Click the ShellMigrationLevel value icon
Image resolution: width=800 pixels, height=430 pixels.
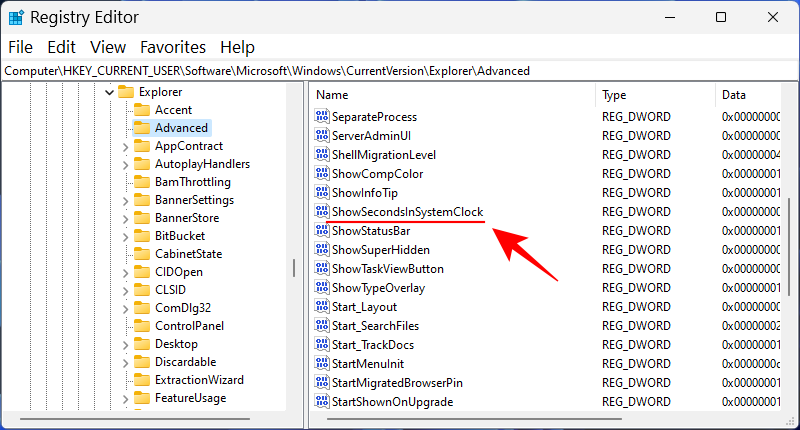coord(321,154)
